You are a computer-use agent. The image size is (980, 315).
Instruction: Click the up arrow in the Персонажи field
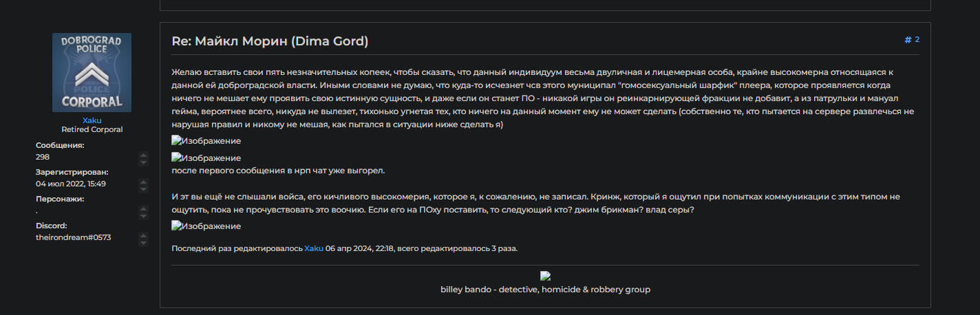click(144, 207)
